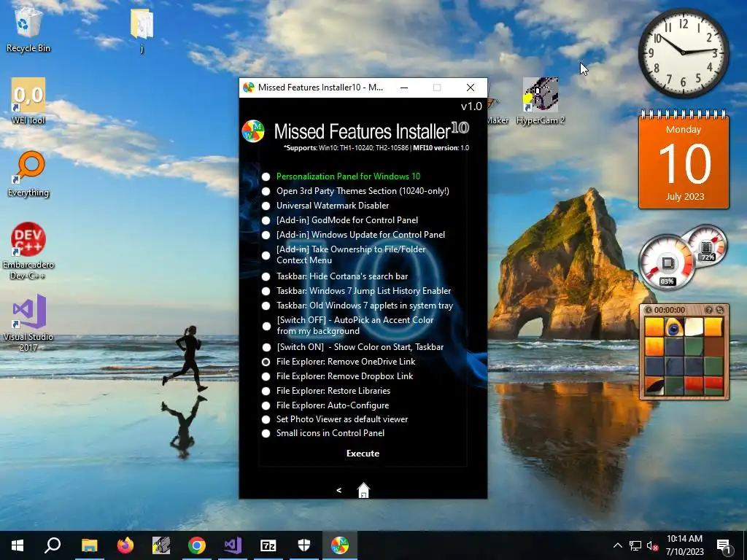Choose Small icons in Control Panel option
Viewport: 747px width, 560px height.
tap(266, 433)
